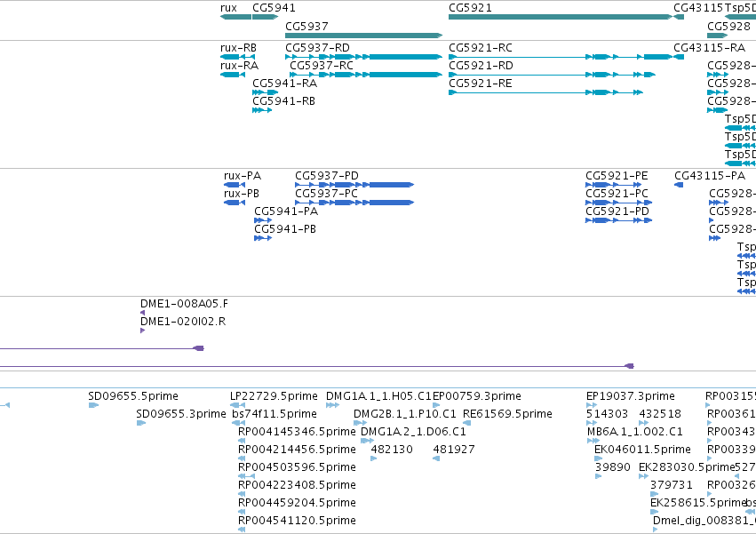The width and height of the screenshot is (756, 534).
Task: Click the EK258615.5prime EST label
Action: (x=698, y=503)
